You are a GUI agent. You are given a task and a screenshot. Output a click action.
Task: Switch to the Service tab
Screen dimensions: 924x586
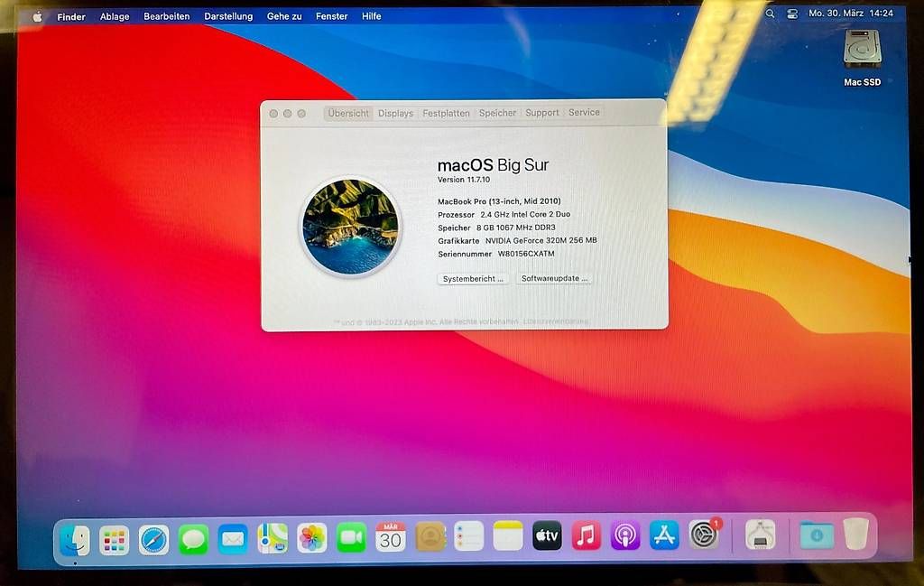click(584, 112)
